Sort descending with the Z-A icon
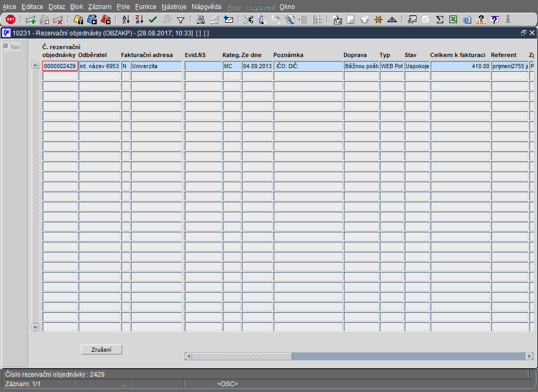538x392 pixels. point(139,20)
